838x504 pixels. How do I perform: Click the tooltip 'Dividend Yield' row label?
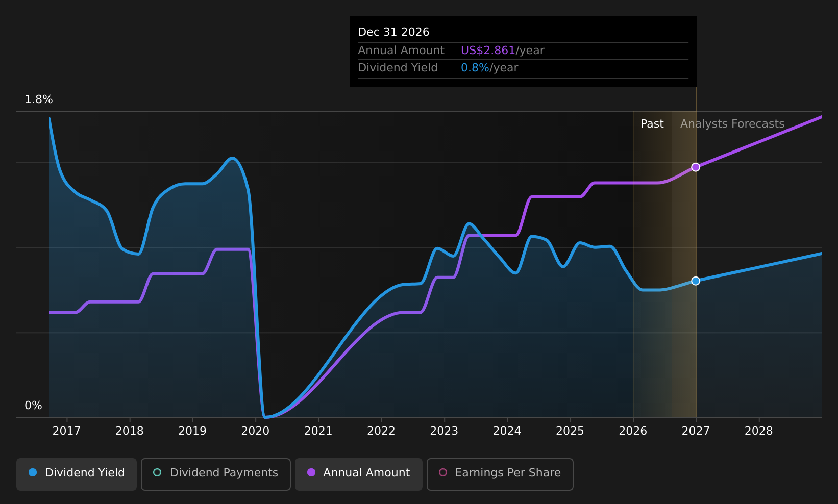(x=398, y=68)
